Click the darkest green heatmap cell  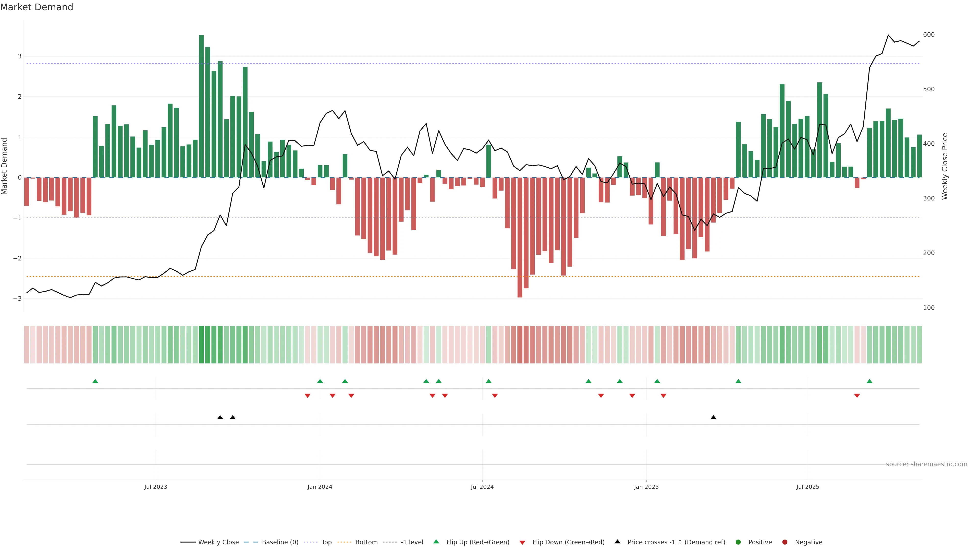(x=202, y=345)
